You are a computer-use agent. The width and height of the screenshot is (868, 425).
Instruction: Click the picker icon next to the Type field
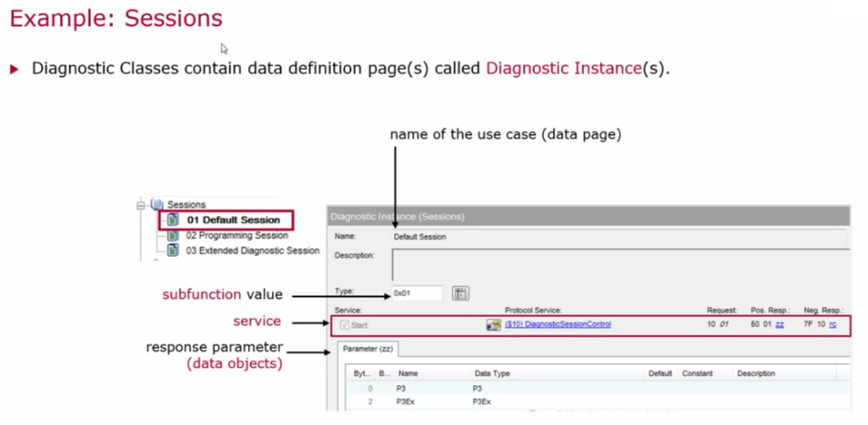point(460,293)
